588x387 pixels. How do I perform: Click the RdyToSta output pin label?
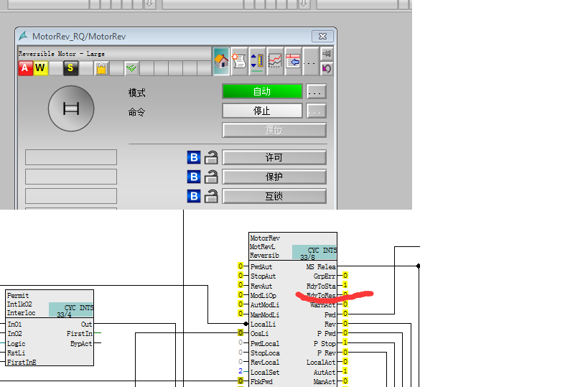coord(321,286)
